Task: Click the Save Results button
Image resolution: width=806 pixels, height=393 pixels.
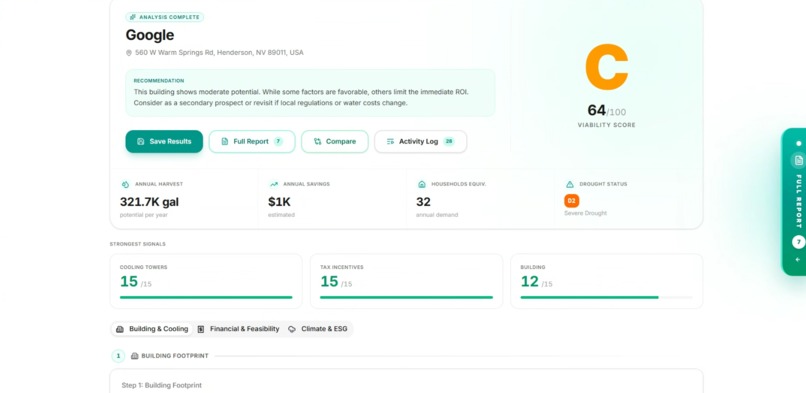Action: point(164,141)
